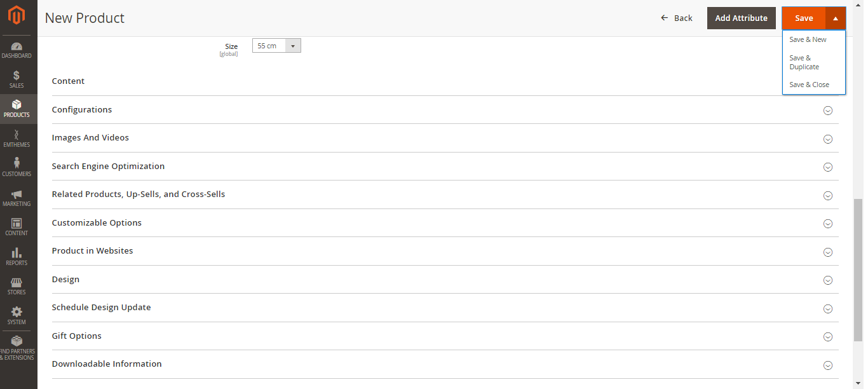Open the System sidebar menu
This screenshot has width=868, height=389.
tap(17, 316)
